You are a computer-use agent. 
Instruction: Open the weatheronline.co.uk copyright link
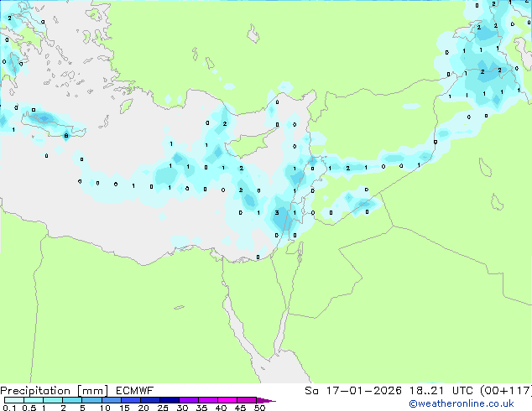462,403
